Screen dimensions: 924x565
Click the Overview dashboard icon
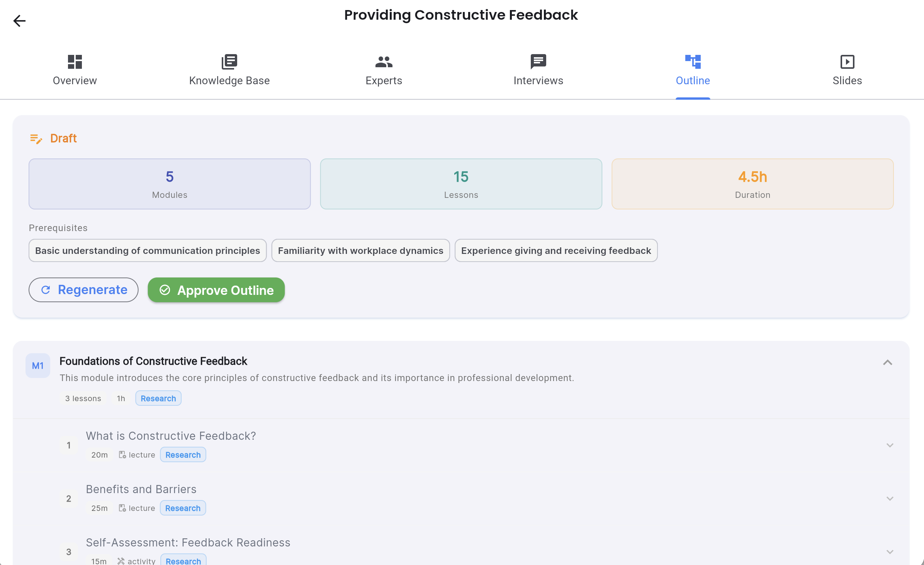[75, 62]
